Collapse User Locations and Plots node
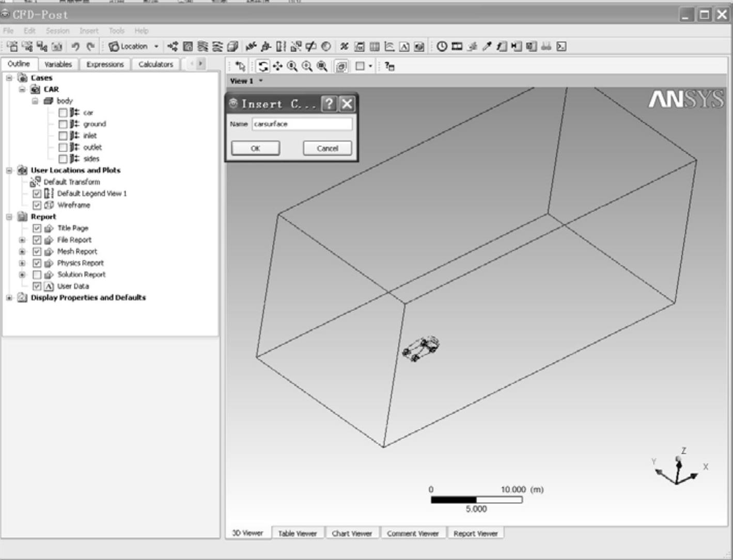 [x=9, y=170]
